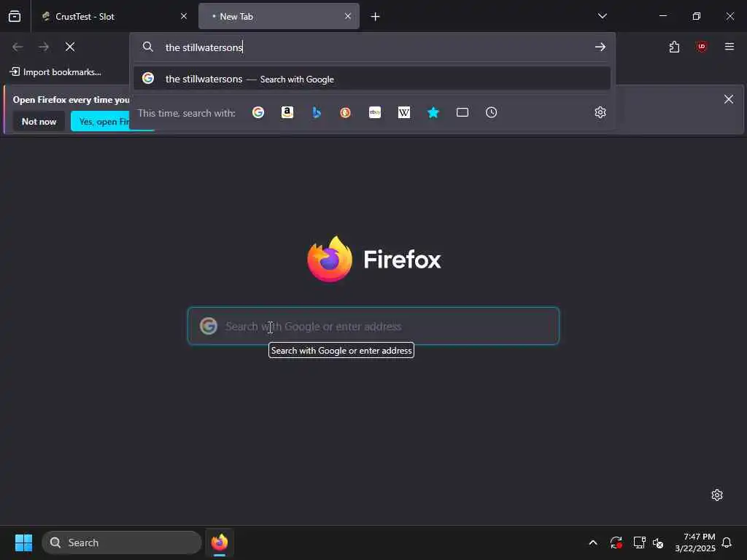Open search settings gear in the dropdown
The width and height of the screenshot is (747, 560).
tap(600, 112)
